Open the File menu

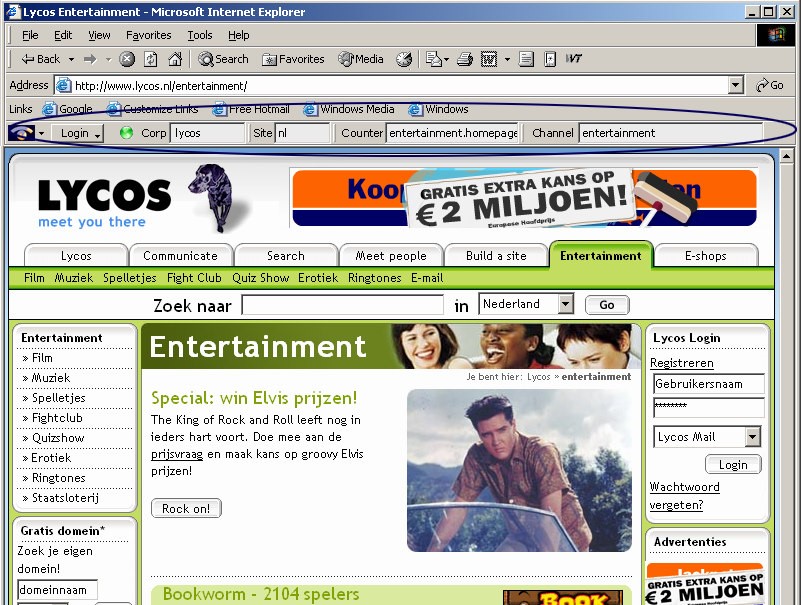(x=30, y=35)
